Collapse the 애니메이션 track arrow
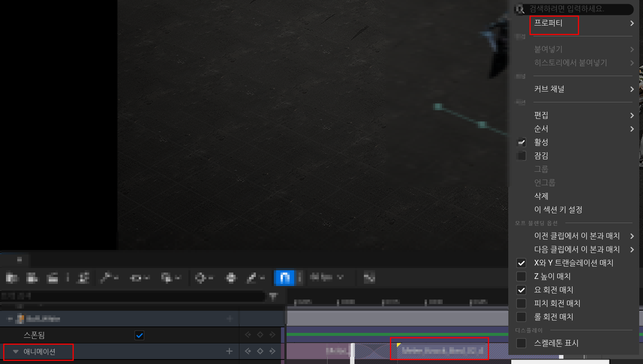 (x=16, y=352)
